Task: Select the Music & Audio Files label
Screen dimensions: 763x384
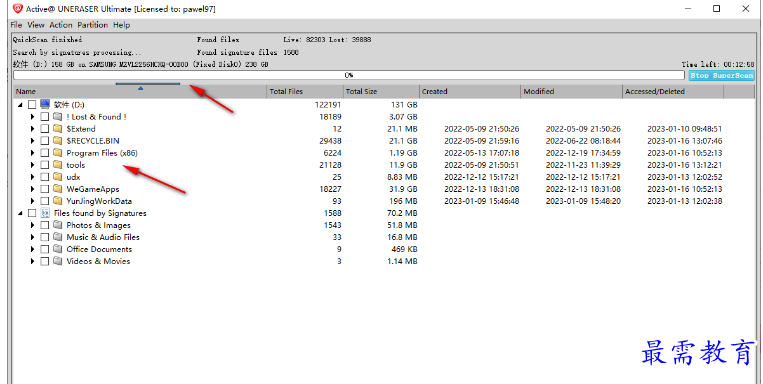Action: click(103, 237)
